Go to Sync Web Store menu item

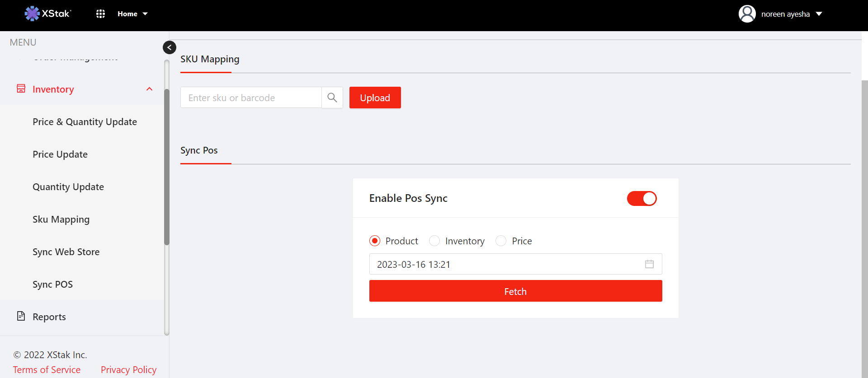[66, 252]
